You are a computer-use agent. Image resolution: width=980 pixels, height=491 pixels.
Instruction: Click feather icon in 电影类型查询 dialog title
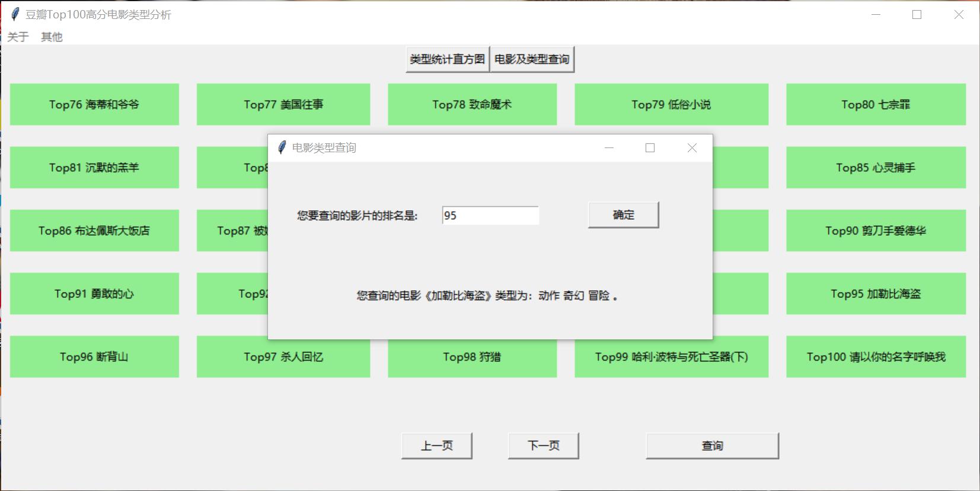click(x=282, y=147)
